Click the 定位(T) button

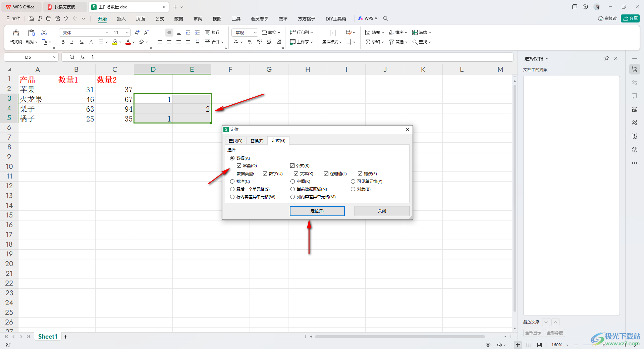pos(317,211)
